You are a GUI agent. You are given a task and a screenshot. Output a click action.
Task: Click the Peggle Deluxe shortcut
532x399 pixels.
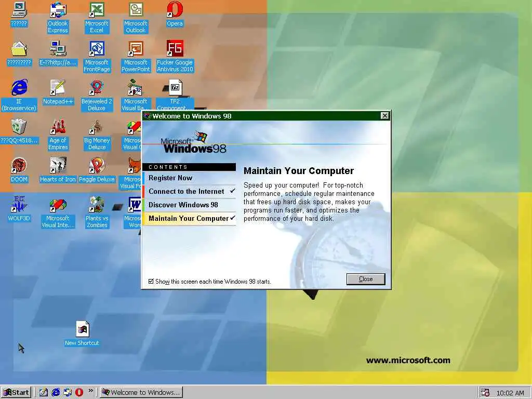(97, 170)
